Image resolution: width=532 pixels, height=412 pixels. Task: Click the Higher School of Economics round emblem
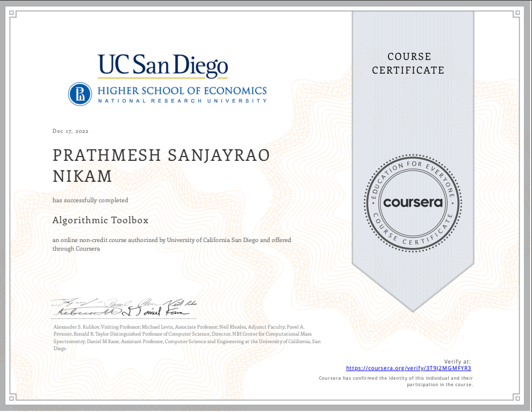tap(80, 94)
